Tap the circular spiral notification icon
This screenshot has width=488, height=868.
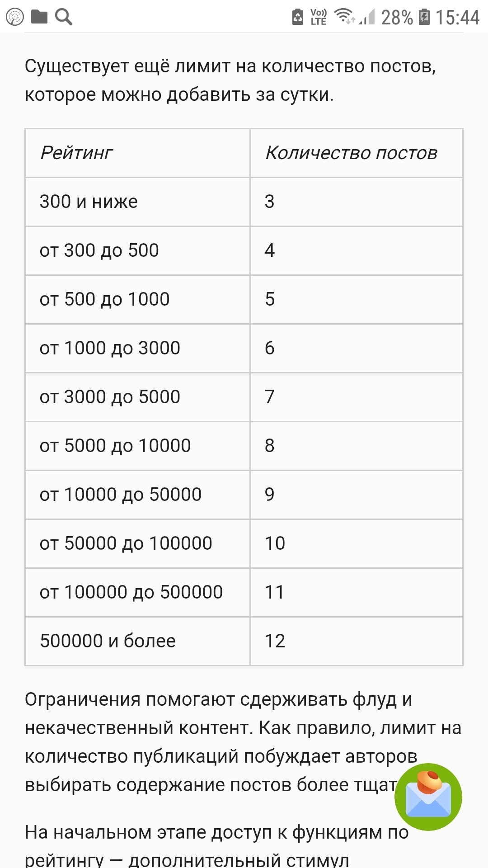(x=14, y=17)
